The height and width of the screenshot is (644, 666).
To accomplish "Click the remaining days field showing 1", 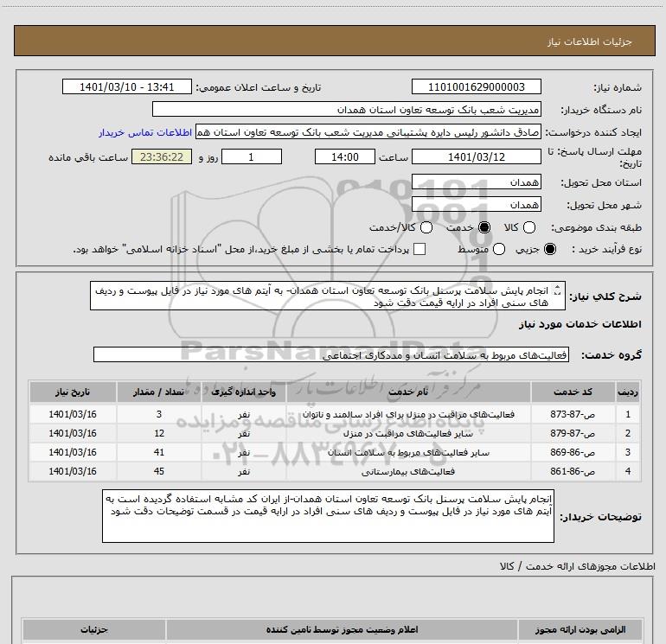I will coord(252,156).
